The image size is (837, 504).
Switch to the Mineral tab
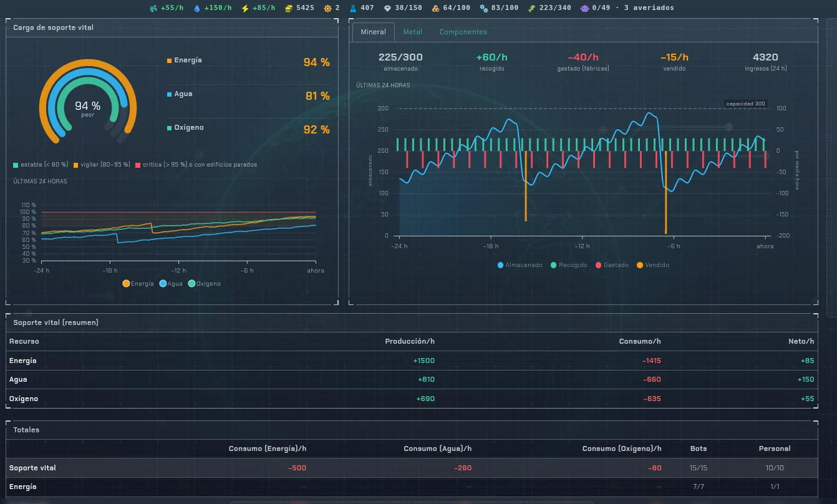point(373,32)
